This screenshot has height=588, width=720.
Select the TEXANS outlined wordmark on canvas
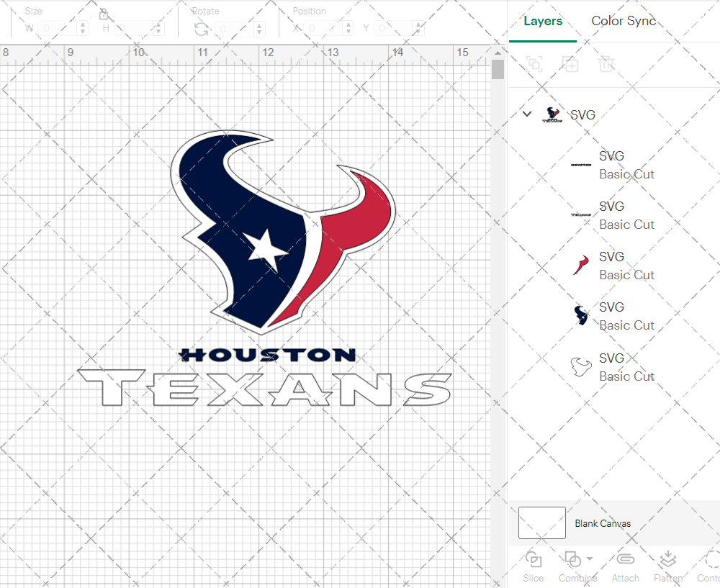265,388
